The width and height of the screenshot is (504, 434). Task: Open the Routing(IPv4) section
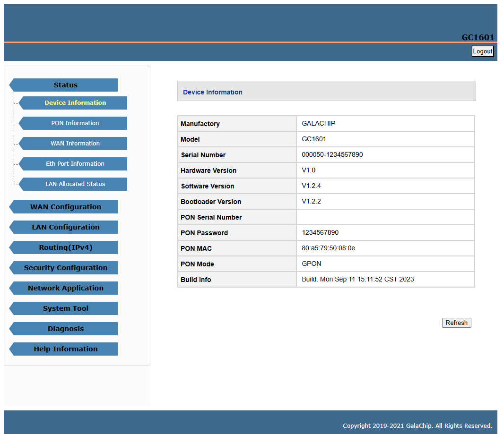(65, 247)
